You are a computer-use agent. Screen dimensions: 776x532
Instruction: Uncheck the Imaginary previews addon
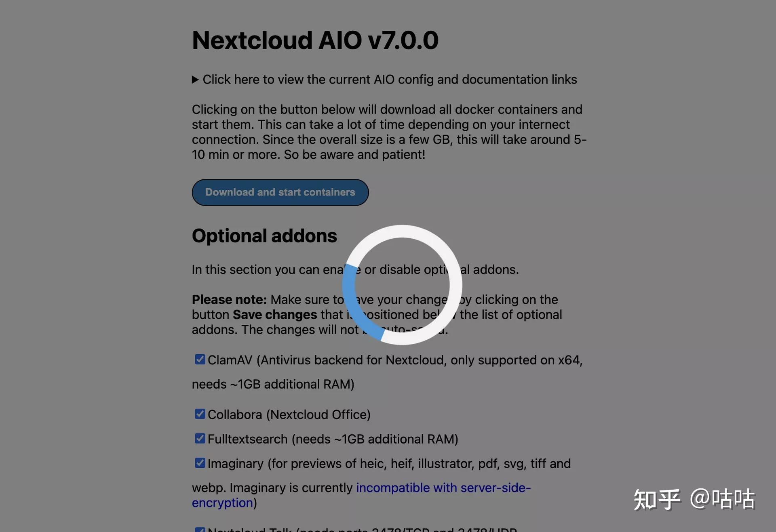click(x=200, y=463)
